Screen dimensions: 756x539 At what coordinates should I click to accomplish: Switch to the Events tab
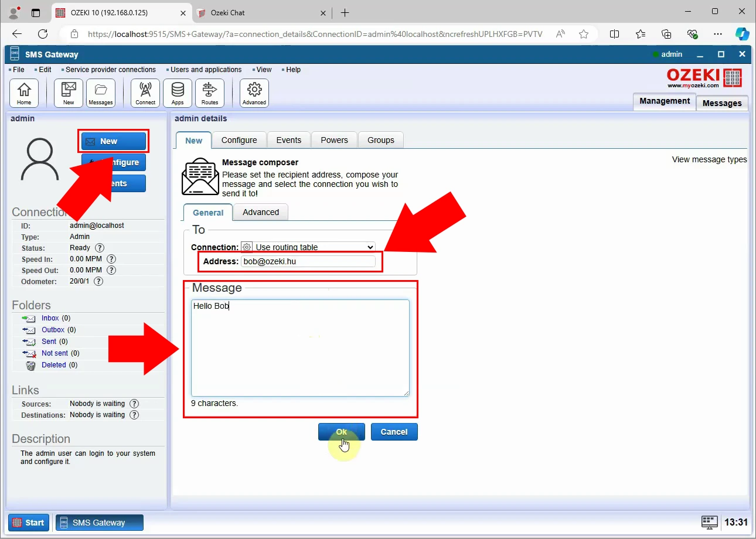tap(289, 140)
